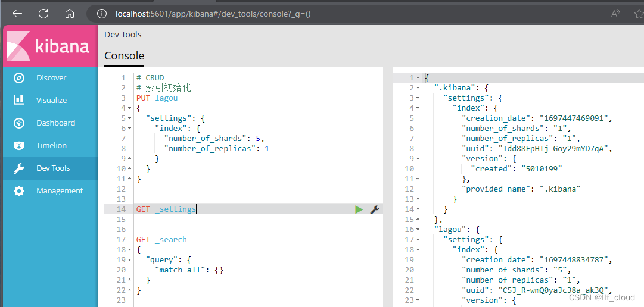This screenshot has height=307, width=644.
Task: Click the GET _settings line in editor
Action: click(x=166, y=209)
